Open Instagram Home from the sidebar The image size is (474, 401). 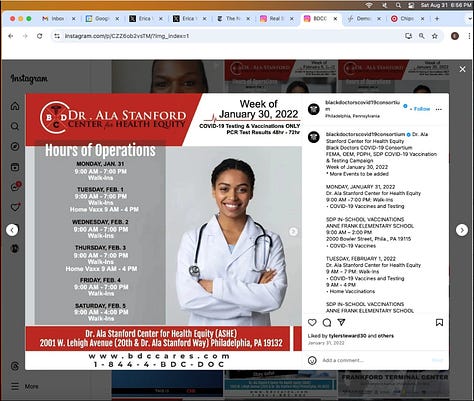coord(15,106)
